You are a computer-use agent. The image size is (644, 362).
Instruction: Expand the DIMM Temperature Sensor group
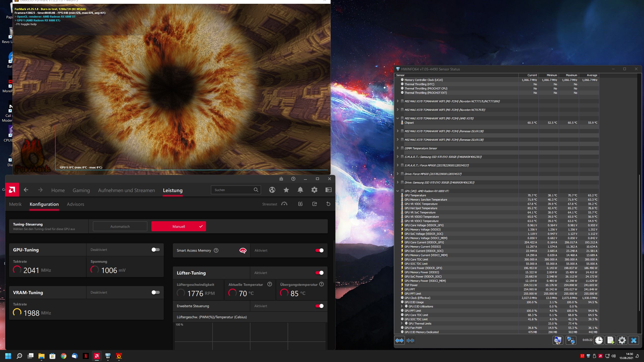397,148
